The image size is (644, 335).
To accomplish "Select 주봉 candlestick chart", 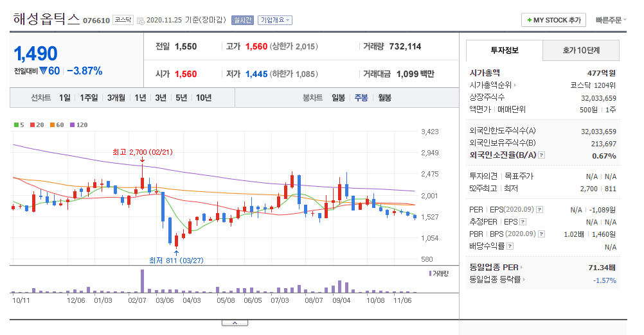I will point(361,98).
